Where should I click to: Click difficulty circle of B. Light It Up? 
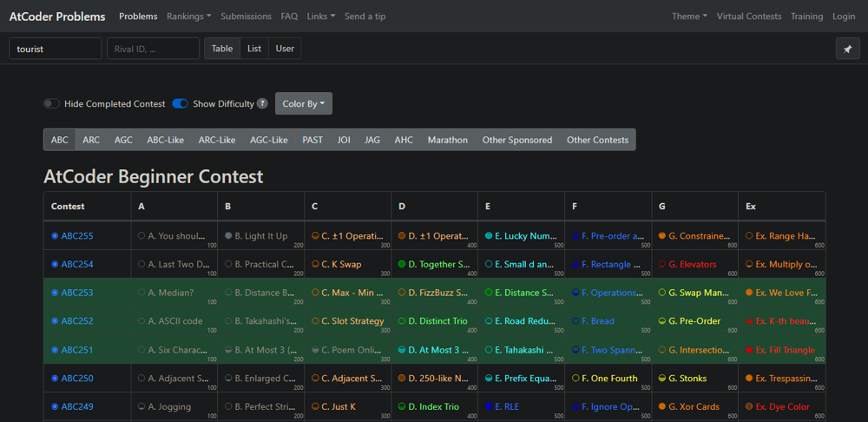228,236
